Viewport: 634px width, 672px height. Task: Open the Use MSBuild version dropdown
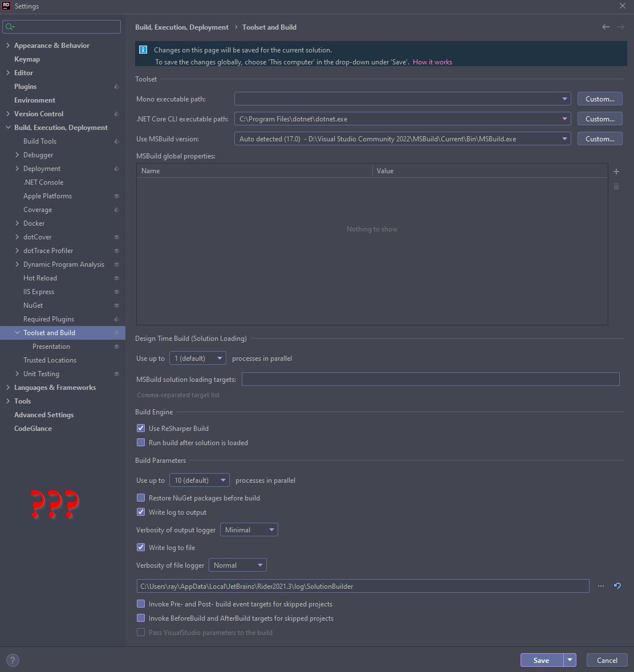pos(403,139)
